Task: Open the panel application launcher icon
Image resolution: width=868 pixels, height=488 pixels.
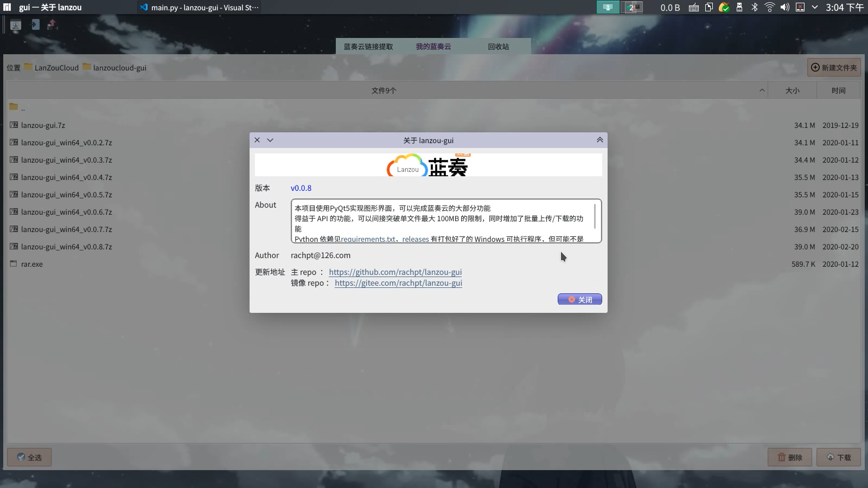Action: click(7, 7)
